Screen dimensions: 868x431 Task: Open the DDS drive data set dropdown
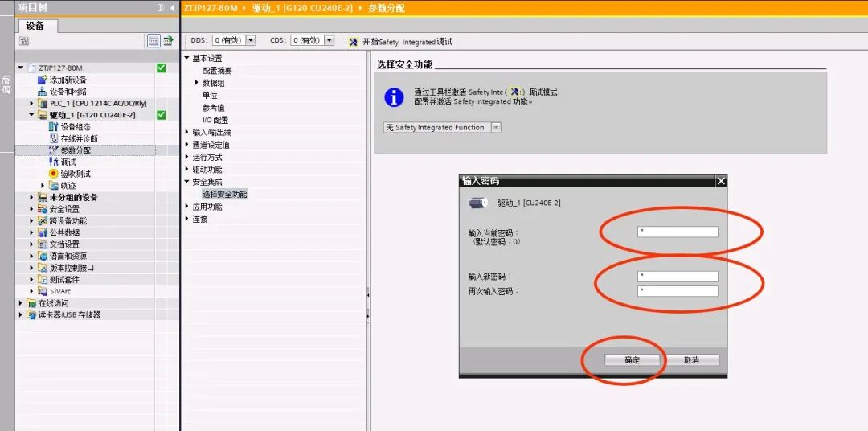[x=251, y=40]
